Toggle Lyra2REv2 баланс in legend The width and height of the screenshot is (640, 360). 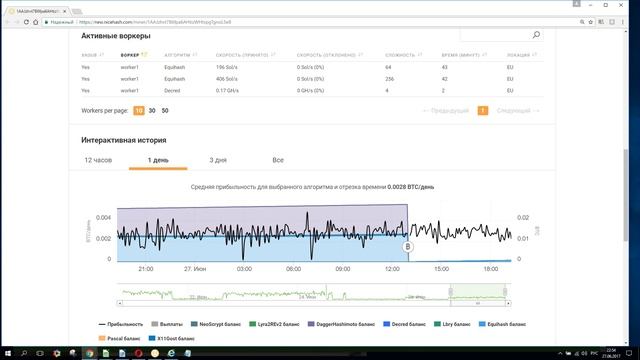[x=274, y=324]
